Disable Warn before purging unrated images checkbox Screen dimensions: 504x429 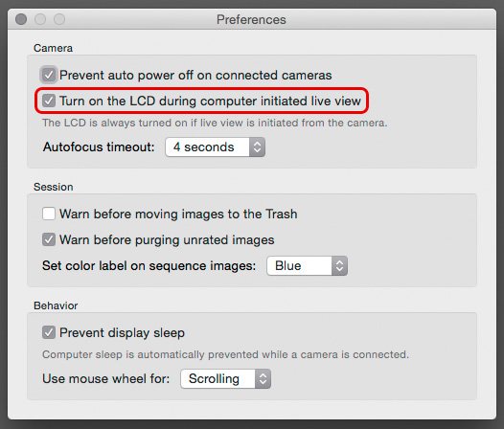(49, 239)
